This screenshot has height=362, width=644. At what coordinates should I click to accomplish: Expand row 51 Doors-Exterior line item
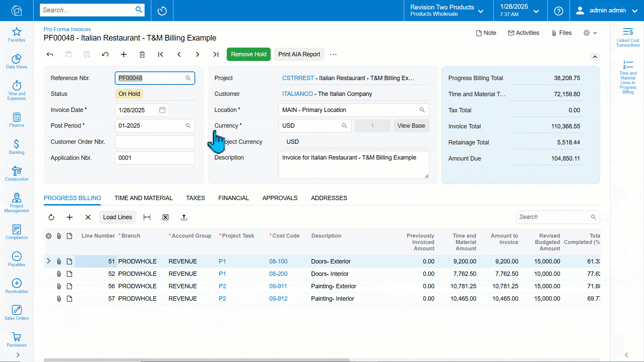click(x=48, y=261)
